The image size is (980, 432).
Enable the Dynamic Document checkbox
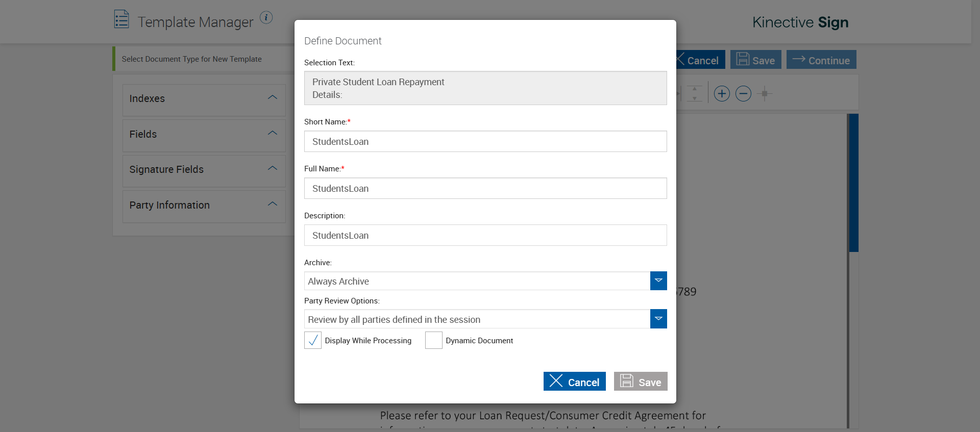click(x=434, y=340)
